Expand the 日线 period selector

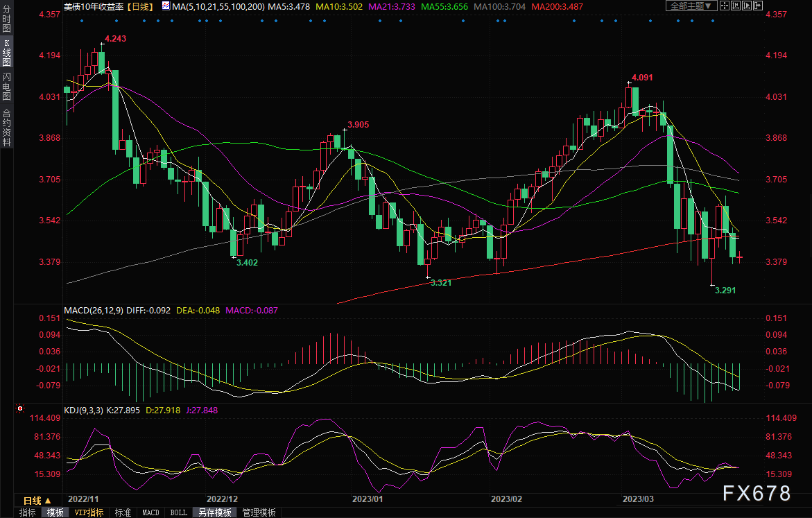coord(37,501)
